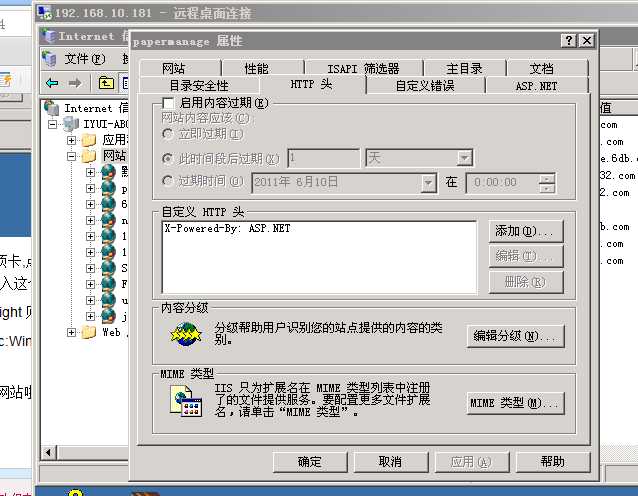
Task: Open the 自定义错误 tab
Action: (425, 85)
